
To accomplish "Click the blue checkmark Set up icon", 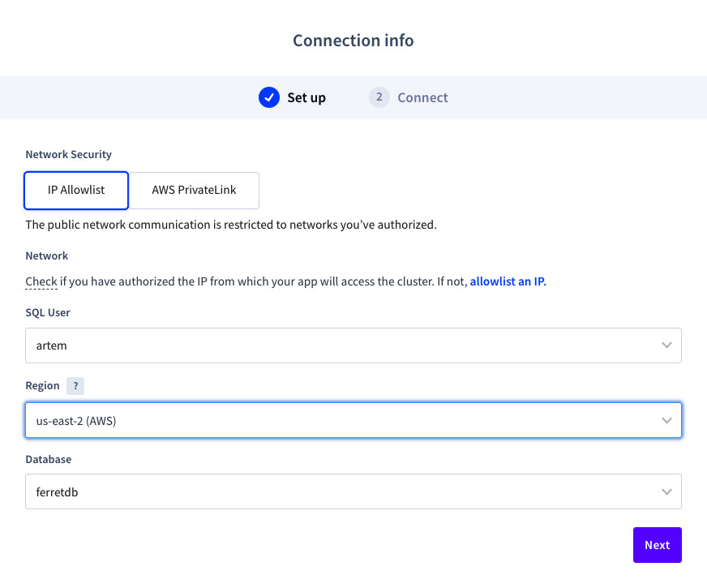I will (269, 97).
